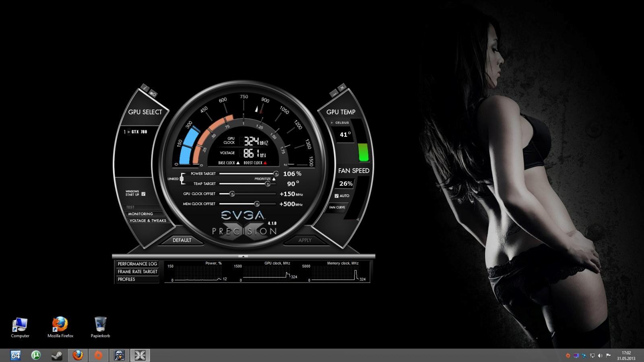Expand the Celsius temperature unit selector

point(332,123)
